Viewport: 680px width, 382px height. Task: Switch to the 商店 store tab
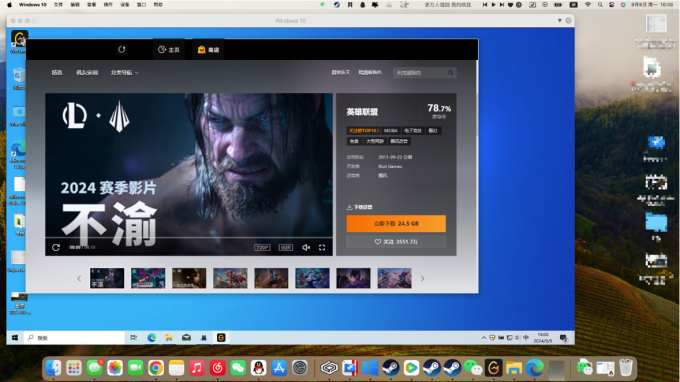pos(209,49)
